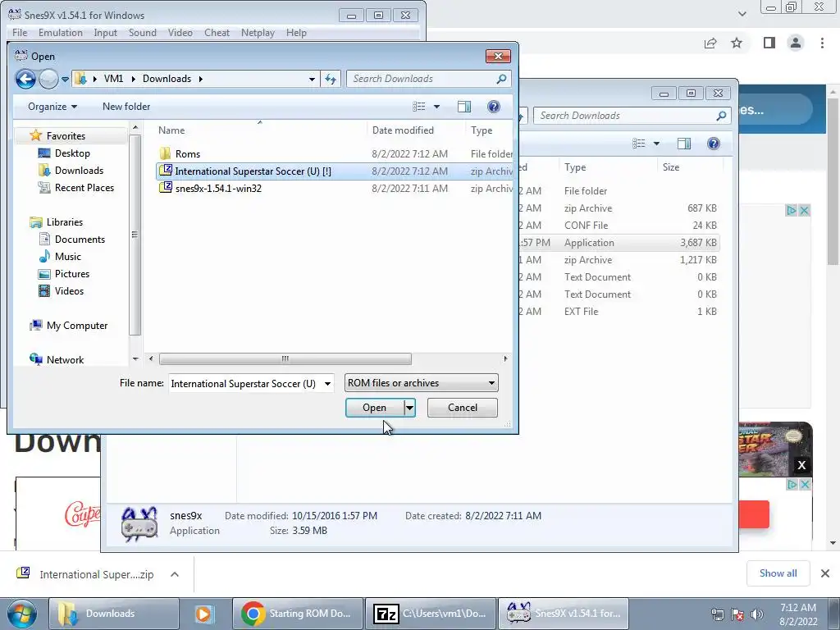
Task: Select My Computer in navigation pane
Action: tap(76, 326)
